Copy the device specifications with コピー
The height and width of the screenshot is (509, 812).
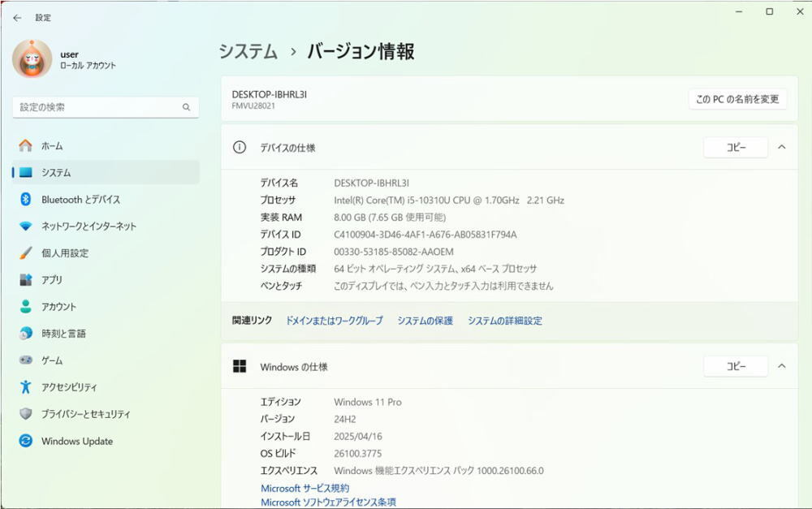[735, 147]
